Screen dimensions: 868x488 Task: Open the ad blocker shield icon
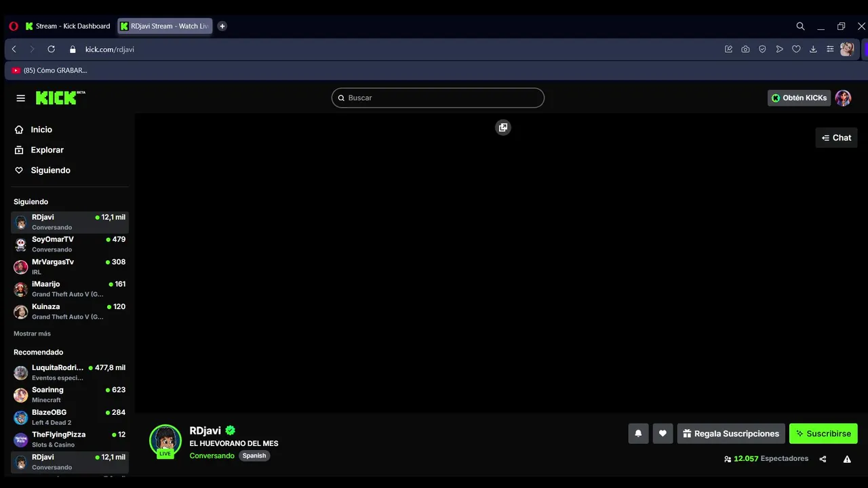pyautogui.click(x=762, y=49)
